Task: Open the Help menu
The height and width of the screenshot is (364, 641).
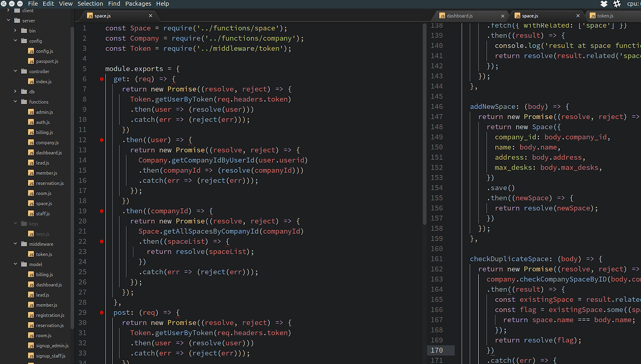Action: tap(163, 4)
